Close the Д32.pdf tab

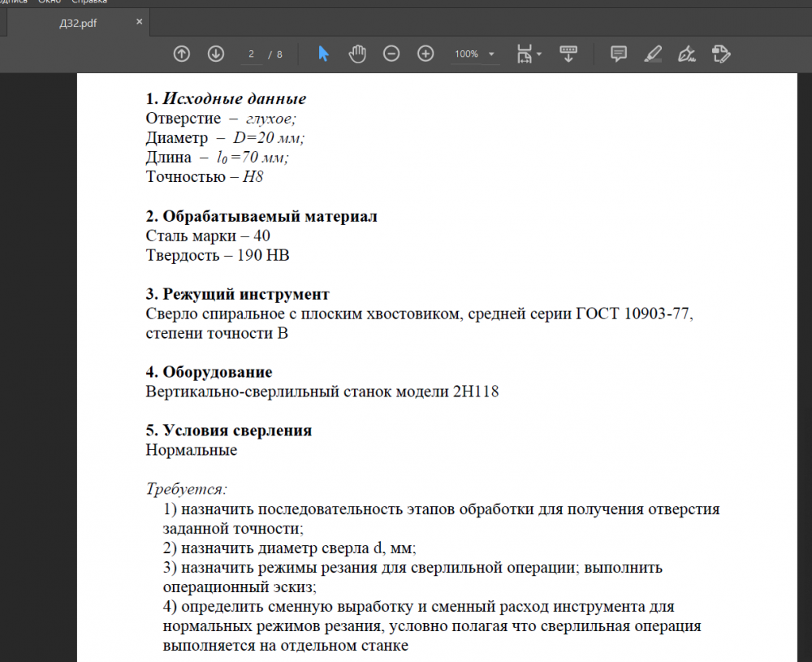140,23
